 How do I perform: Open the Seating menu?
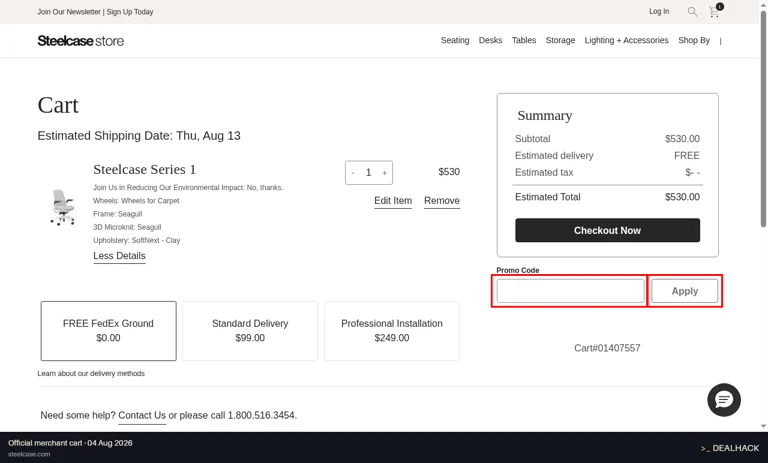(455, 40)
